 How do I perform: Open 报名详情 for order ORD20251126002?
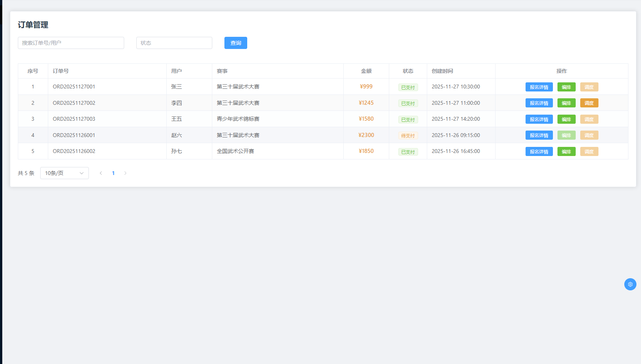tap(539, 151)
